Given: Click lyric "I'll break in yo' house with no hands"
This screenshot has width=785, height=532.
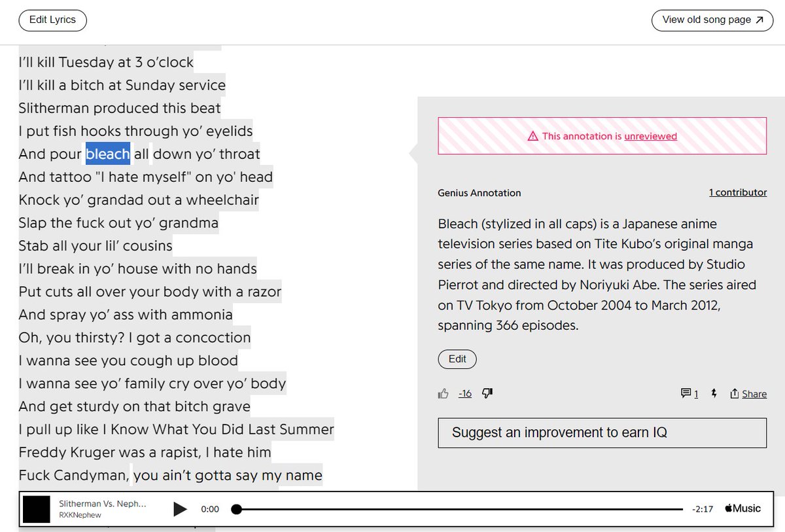Looking at the screenshot, I should pos(138,268).
